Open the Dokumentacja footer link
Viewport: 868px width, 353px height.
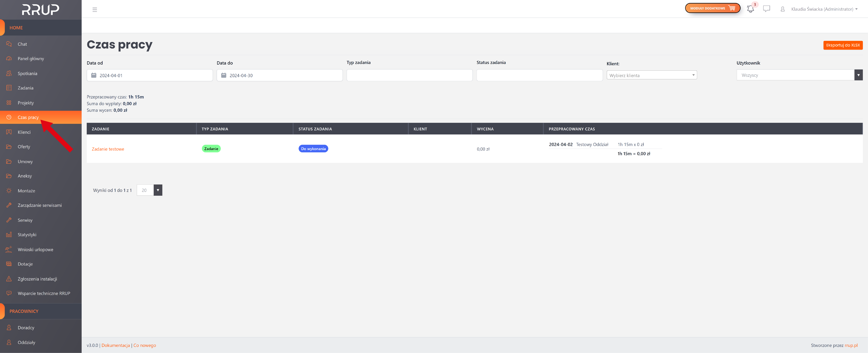tap(116, 345)
